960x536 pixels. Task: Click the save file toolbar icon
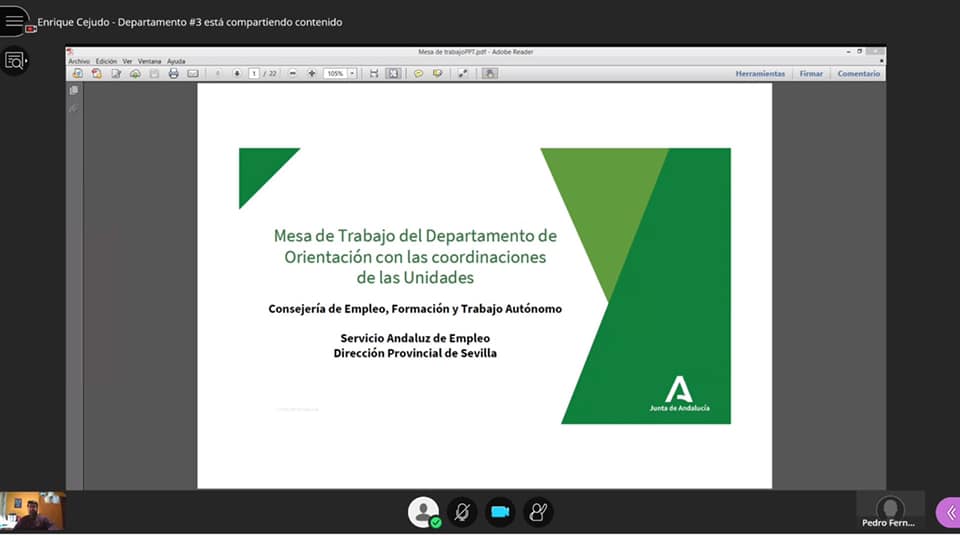pyautogui.click(x=154, y=74)
